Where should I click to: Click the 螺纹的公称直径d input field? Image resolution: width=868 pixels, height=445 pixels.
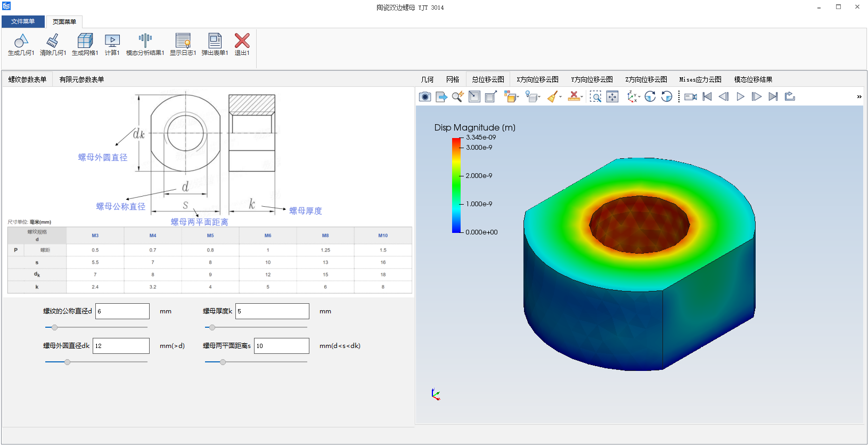pos(122,311)
